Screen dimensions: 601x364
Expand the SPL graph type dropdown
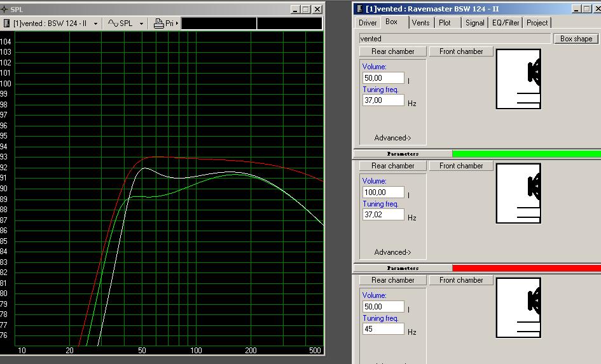tap(140, 24)
